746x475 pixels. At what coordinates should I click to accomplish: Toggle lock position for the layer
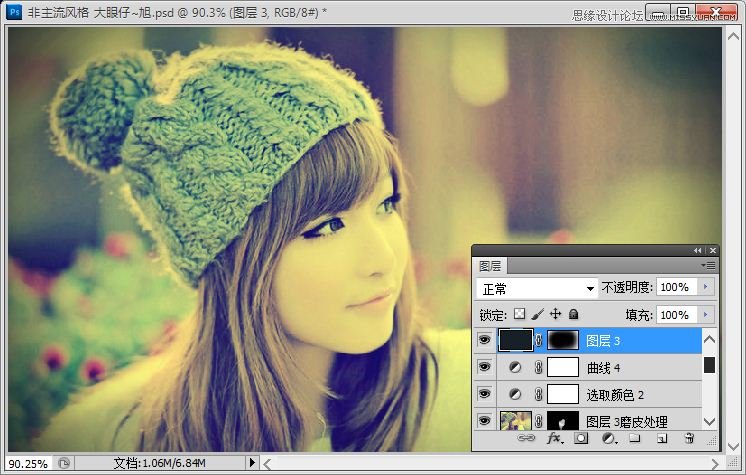(556, 314)
